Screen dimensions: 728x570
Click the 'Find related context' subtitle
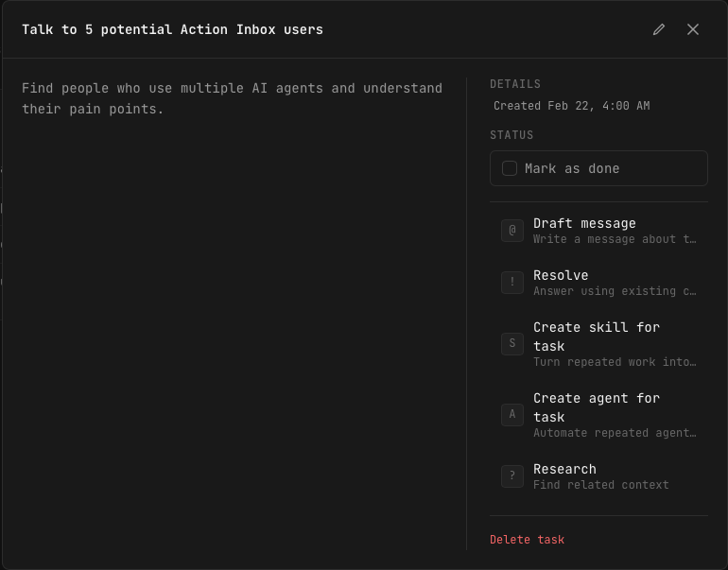tap(600, 485)
